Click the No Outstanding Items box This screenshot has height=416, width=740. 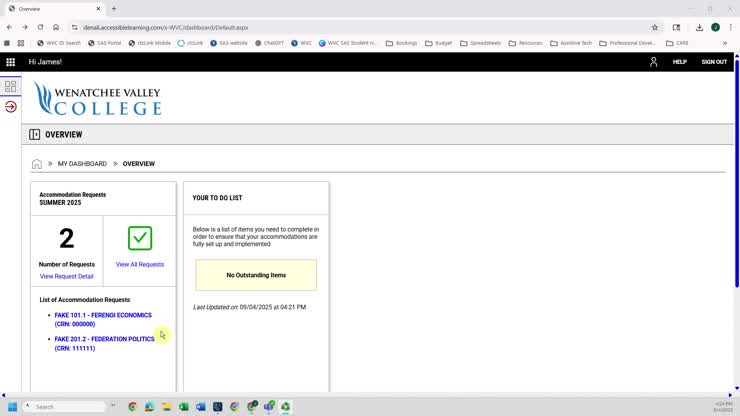256,275
